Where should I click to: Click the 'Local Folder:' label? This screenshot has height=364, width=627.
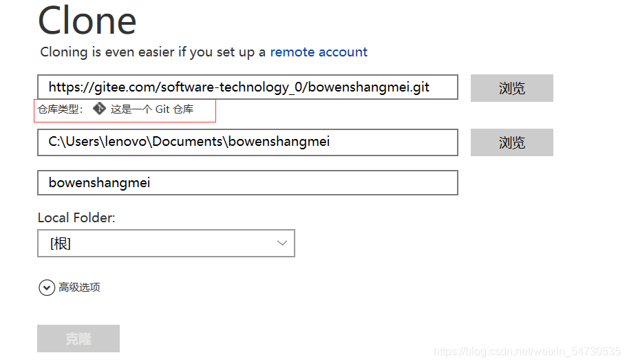(76, 217)
